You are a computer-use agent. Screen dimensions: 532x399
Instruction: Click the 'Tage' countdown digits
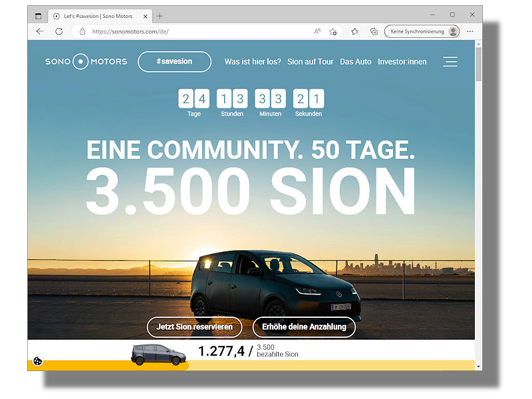(194, 98)
